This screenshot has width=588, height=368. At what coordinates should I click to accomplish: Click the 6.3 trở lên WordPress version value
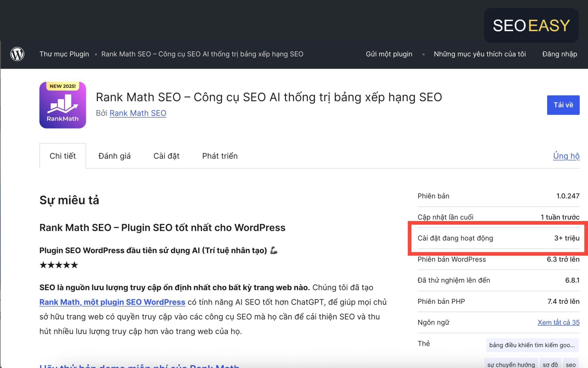click(563, 259)
